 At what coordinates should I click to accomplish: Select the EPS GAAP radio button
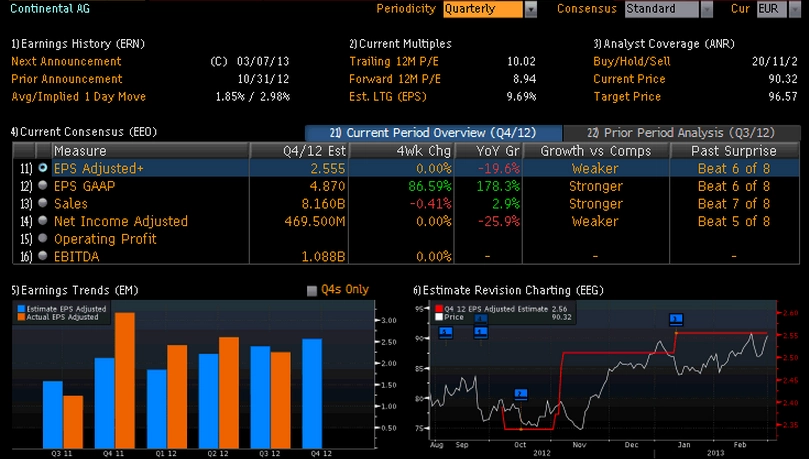(x=43, y=185)
